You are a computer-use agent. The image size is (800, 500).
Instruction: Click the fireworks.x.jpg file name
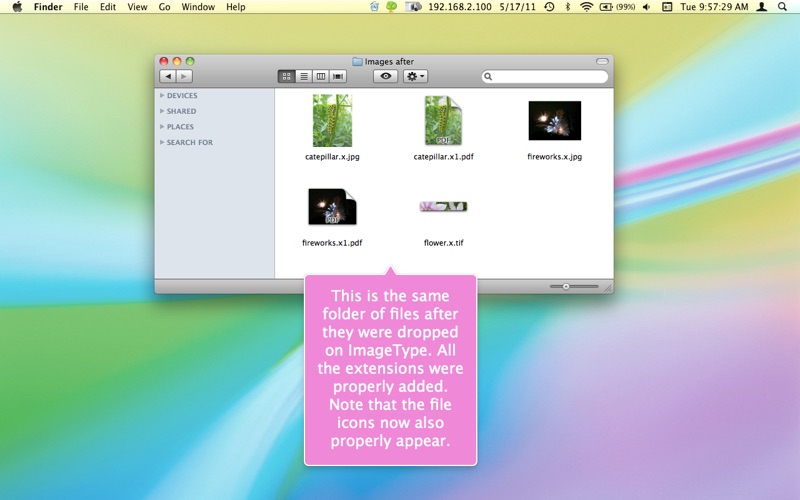(x=555, y=157)
